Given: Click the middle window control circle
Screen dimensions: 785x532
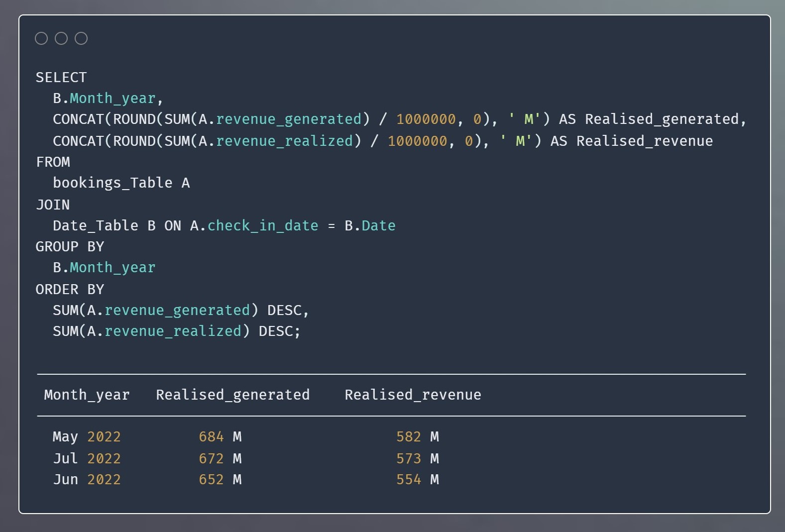Looking at the screenshot, I should [x=61, y=38].
